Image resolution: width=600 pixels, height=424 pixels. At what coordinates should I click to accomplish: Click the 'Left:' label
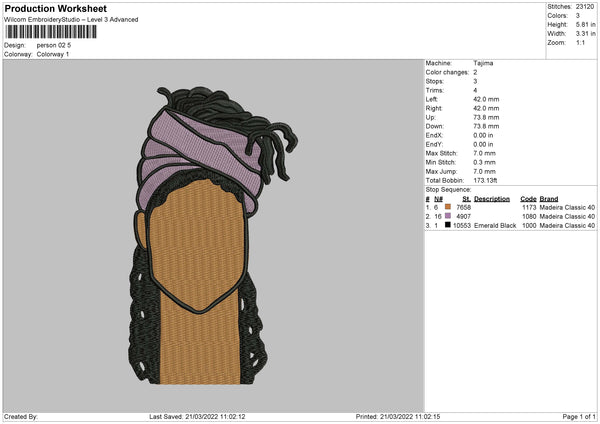click(x=431, y=99)
